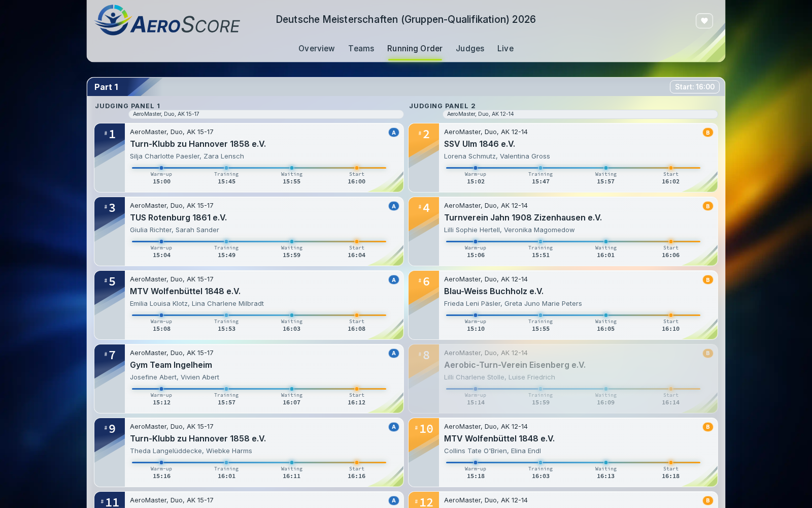Select start number #2 tile
Image resolution: width=812 pixels, height=508 pixels.
424,157
